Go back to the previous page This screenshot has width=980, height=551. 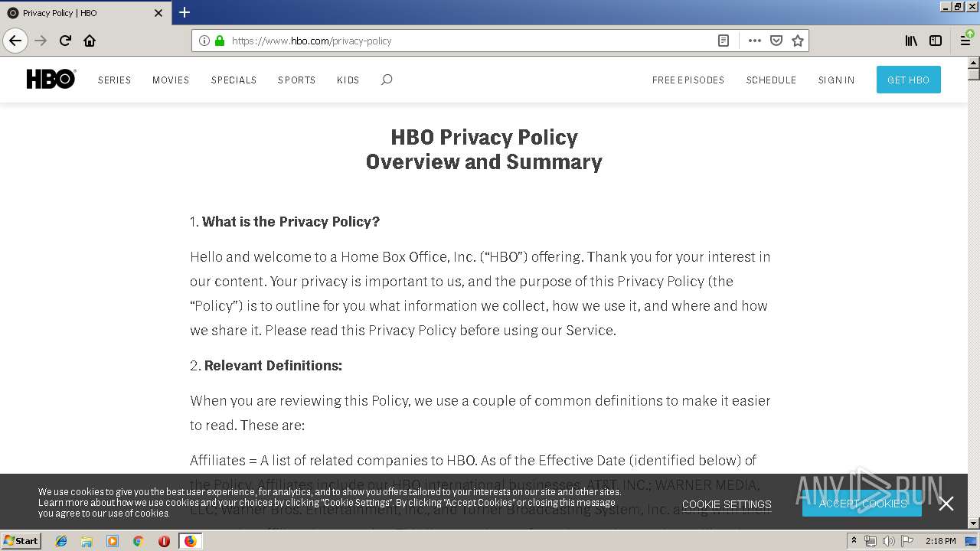point(15,41)
